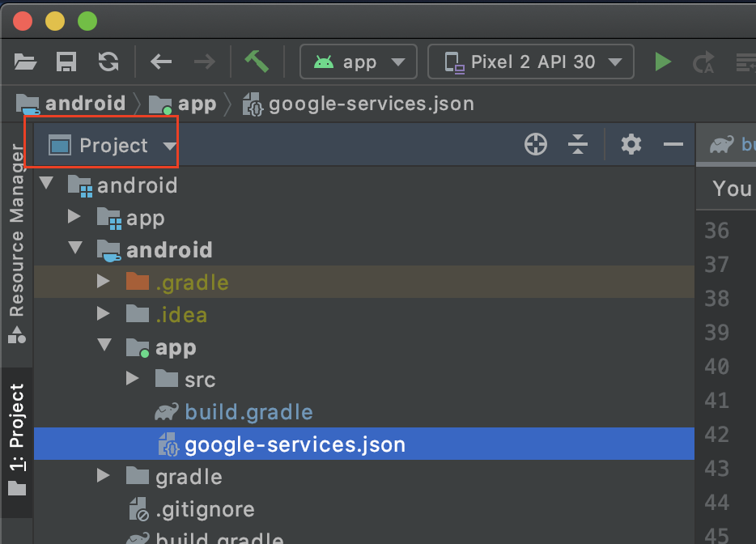Screen dimensions: 756x544
Task: Select the .idea folder row
Action: pos(364,314)
